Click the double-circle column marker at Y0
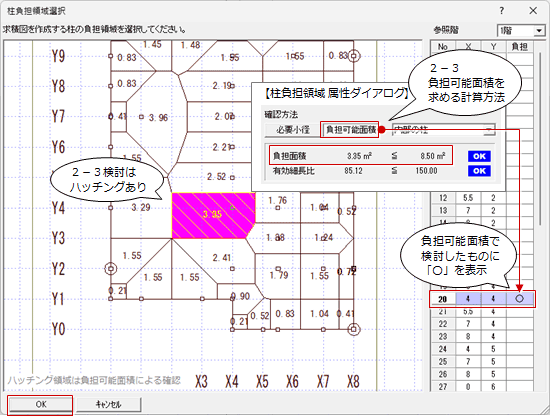Screen dimensions: 550x418 [x=354, y=329]
